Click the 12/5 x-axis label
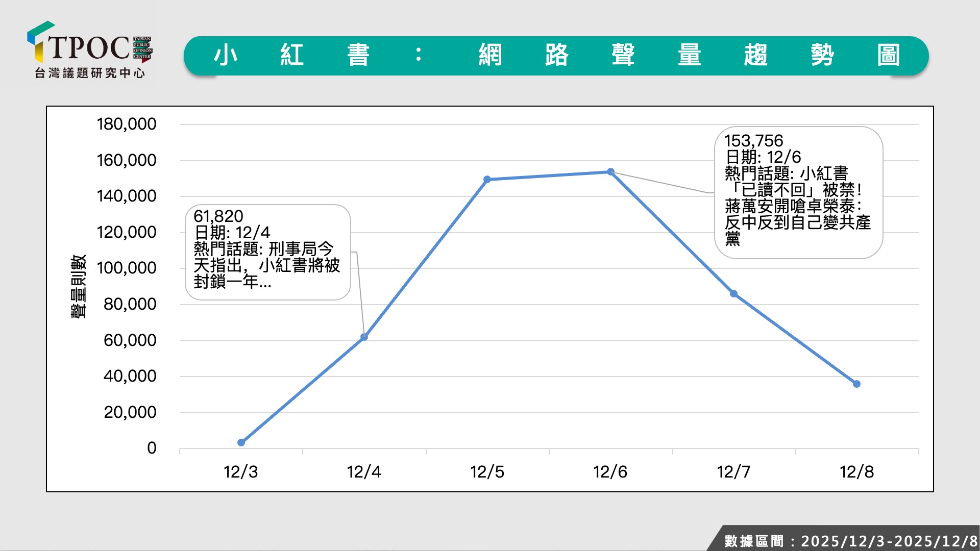The width and height of the screenshot is (980, 551). [x=487, y=472]
